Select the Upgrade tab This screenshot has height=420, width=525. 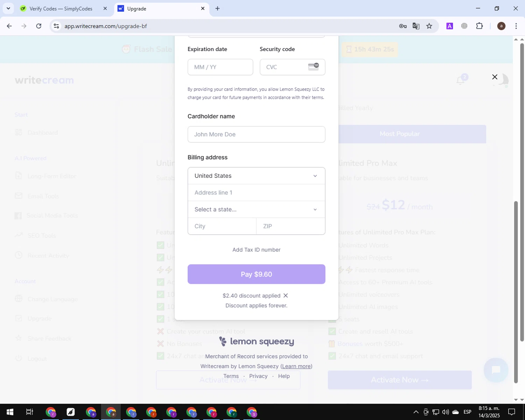pos(161,8)
